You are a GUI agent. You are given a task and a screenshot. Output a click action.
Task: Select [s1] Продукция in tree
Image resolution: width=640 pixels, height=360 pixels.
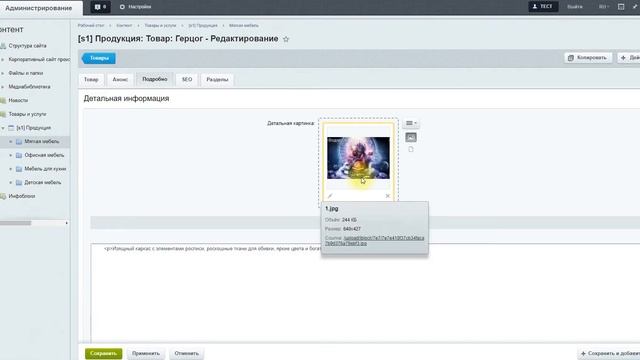click(33, 128)
